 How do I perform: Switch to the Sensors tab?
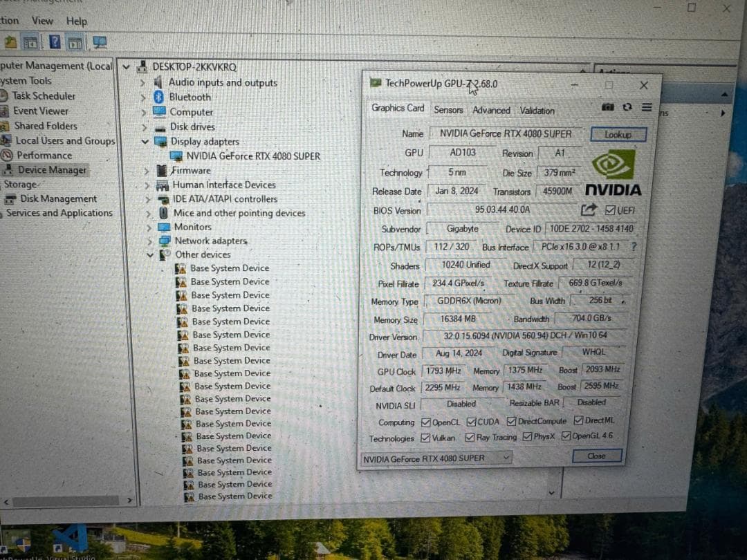(448, 109)
